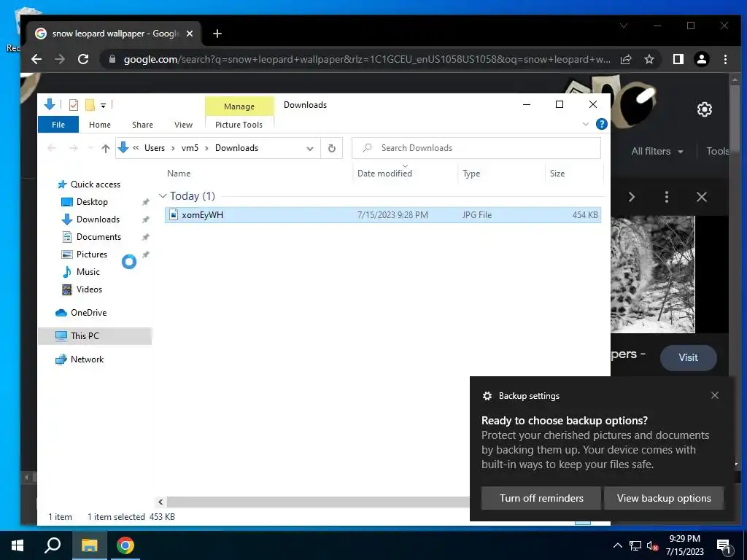Click the Search Downloads field

click(x=476, y=148)
